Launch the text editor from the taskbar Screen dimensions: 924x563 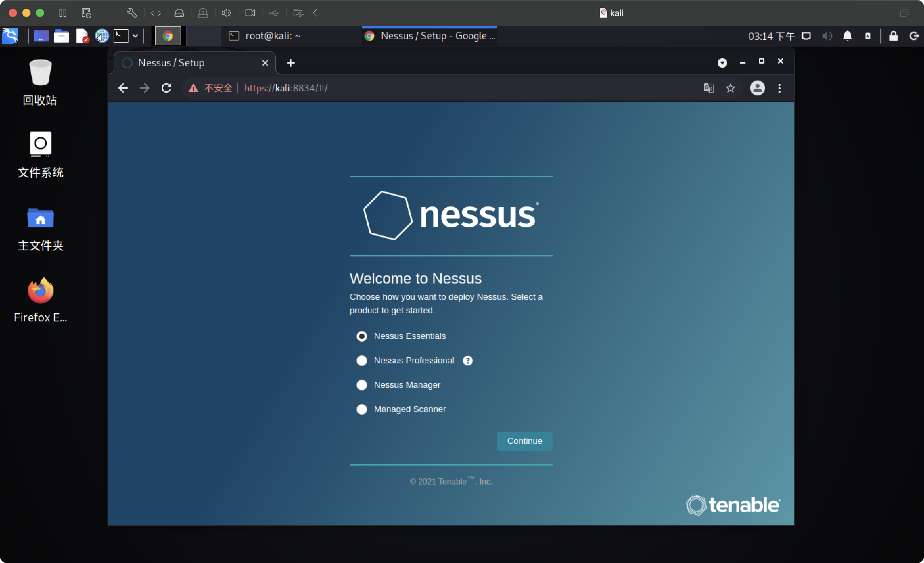pyautogui.click(x=82, y=36)
